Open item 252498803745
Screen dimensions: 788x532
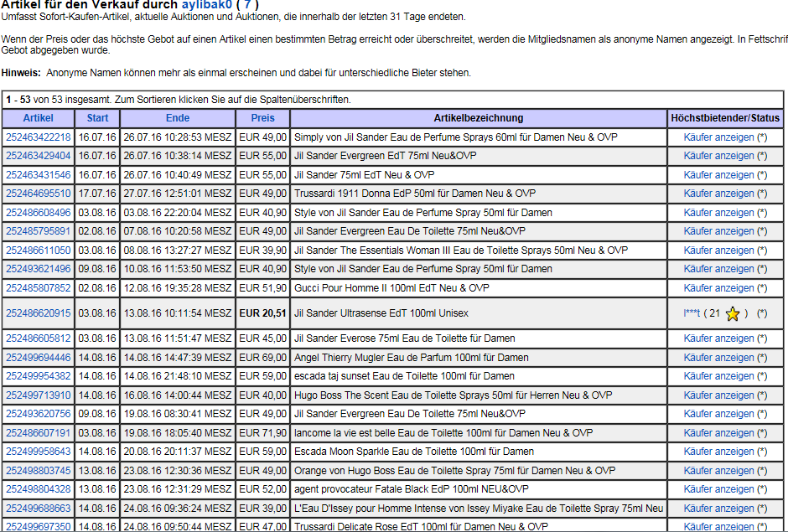[39, 471]
